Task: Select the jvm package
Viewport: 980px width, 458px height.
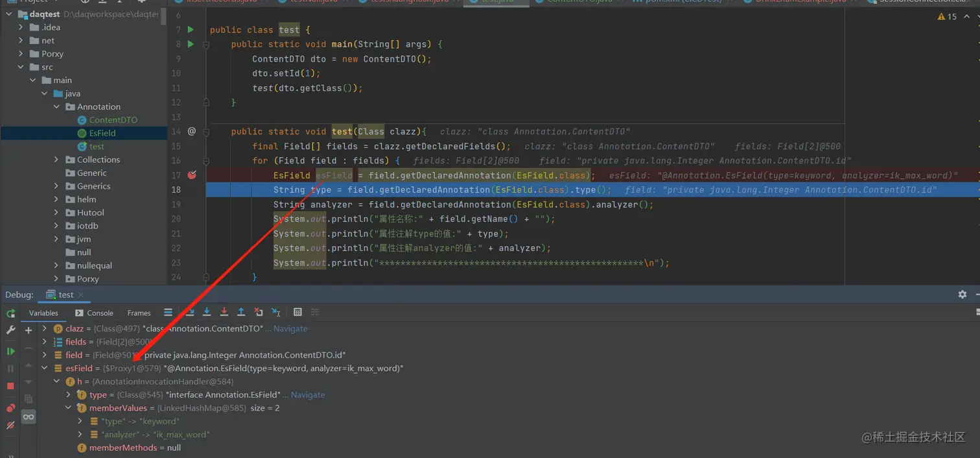Action: [79, 239]
